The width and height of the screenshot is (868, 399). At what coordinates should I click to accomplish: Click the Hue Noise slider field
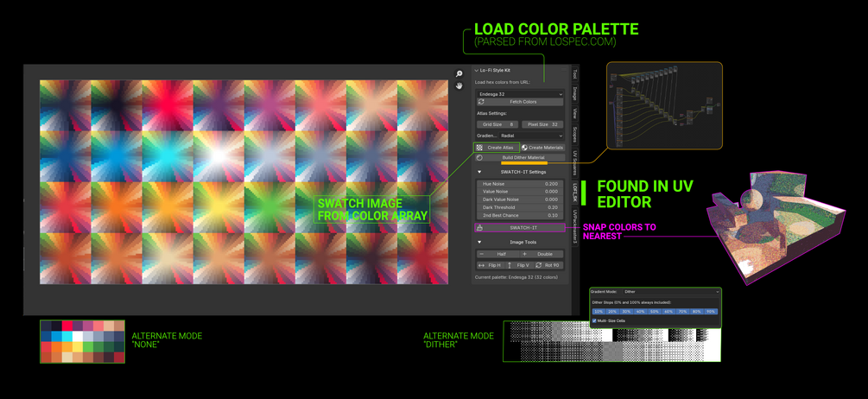(x=520, y=183)
